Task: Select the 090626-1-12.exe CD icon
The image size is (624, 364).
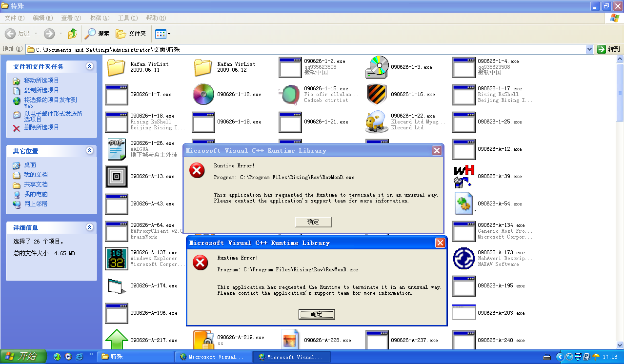Action: [203, 95]
